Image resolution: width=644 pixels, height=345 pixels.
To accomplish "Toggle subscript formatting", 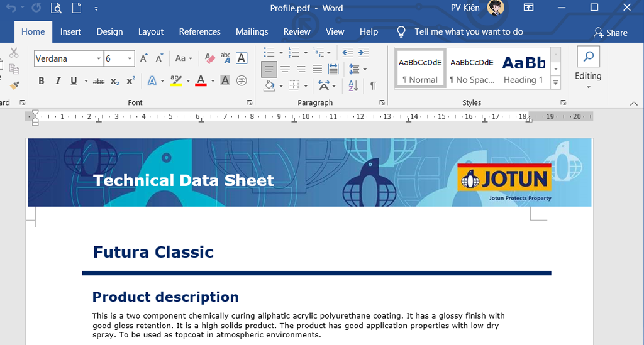I will click(114, 81).
